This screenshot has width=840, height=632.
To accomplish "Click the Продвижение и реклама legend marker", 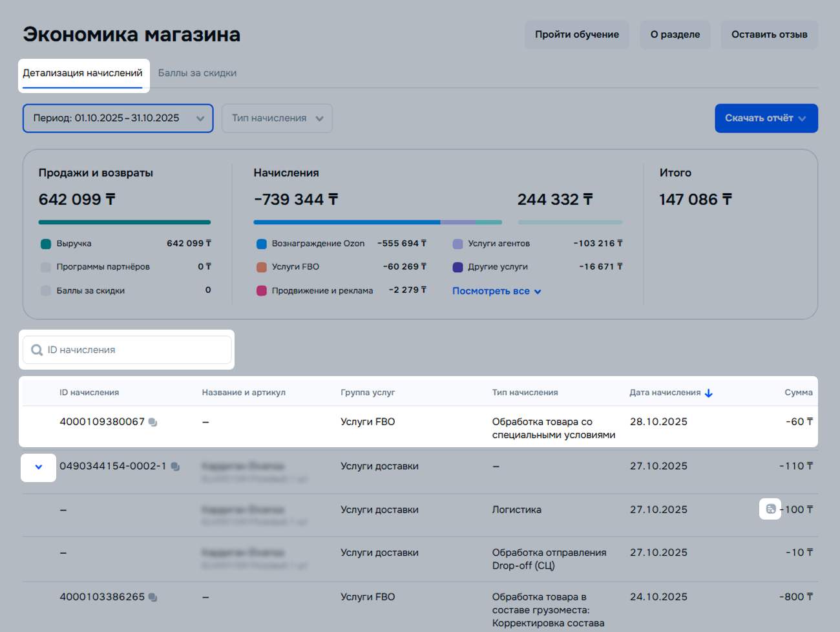I will (262, 291).
